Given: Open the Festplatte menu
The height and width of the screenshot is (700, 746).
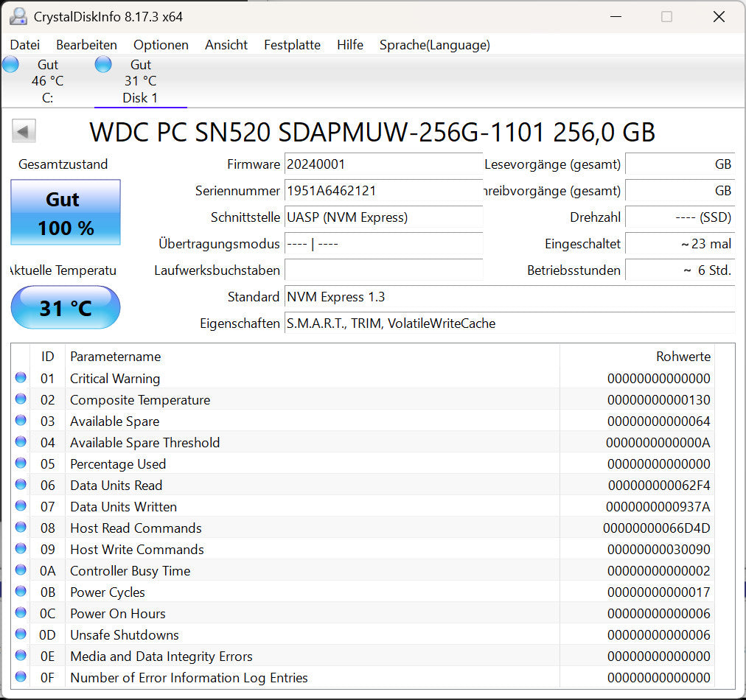Looking at the screenshot, I should point(292,45).
